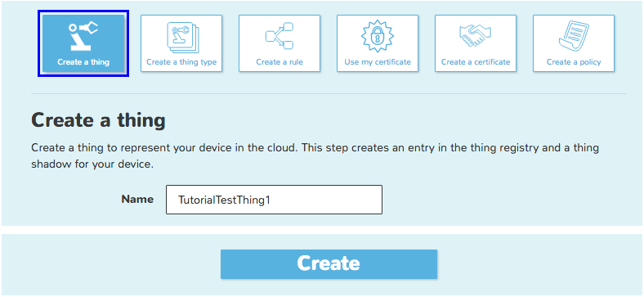The image size is (644, 297).
Task: Choose the Create a policy tile
Action: [x=574, y=43]
